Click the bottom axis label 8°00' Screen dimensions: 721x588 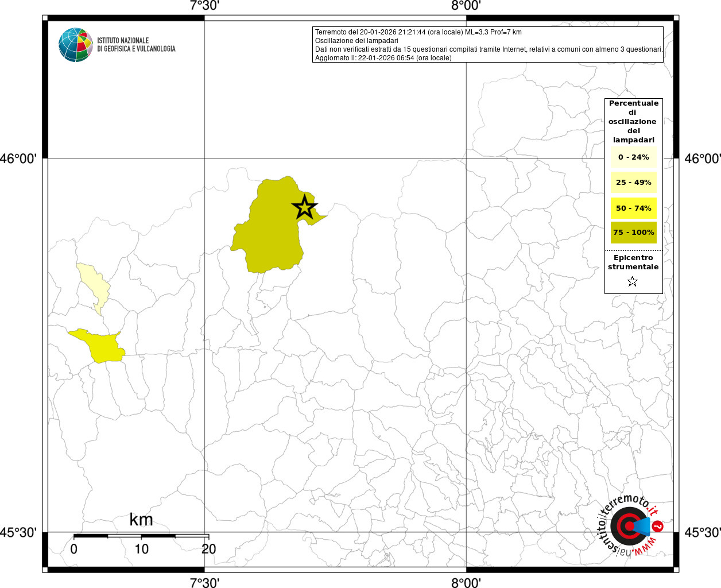[x=466, y=582]
